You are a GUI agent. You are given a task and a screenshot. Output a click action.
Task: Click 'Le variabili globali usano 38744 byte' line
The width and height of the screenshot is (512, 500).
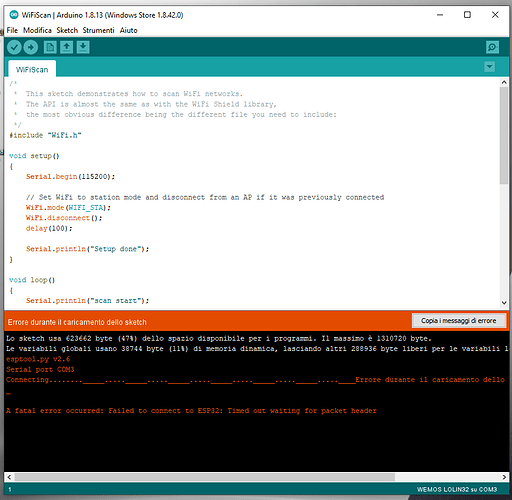(x=257, y=349)
